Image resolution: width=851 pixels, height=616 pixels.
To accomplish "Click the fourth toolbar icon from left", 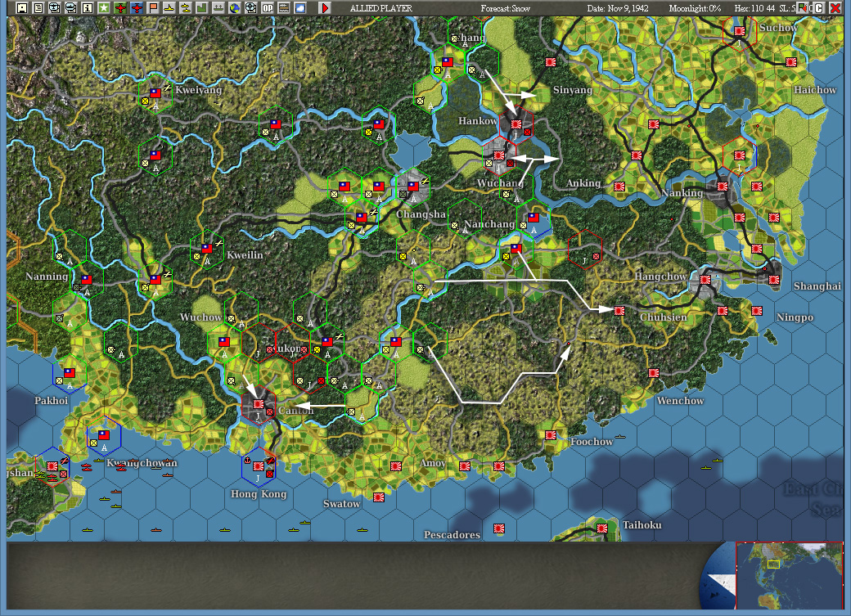I will pyautogui.click(x=70, y=7).
